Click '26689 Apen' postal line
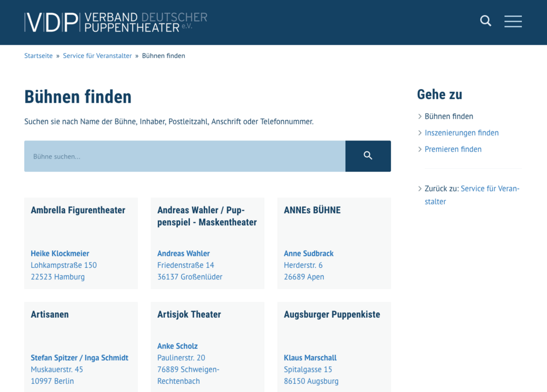 [x=304, y=277]
